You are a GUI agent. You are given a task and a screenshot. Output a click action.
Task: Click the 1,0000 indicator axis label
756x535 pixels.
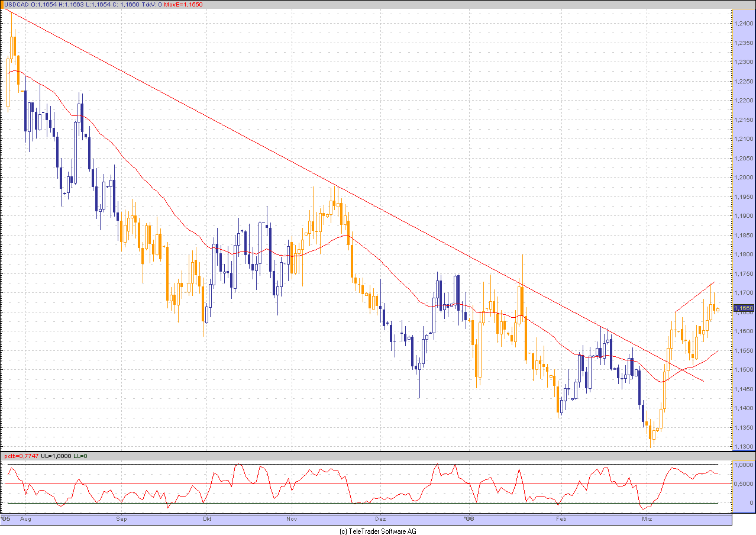coord(744,465)
